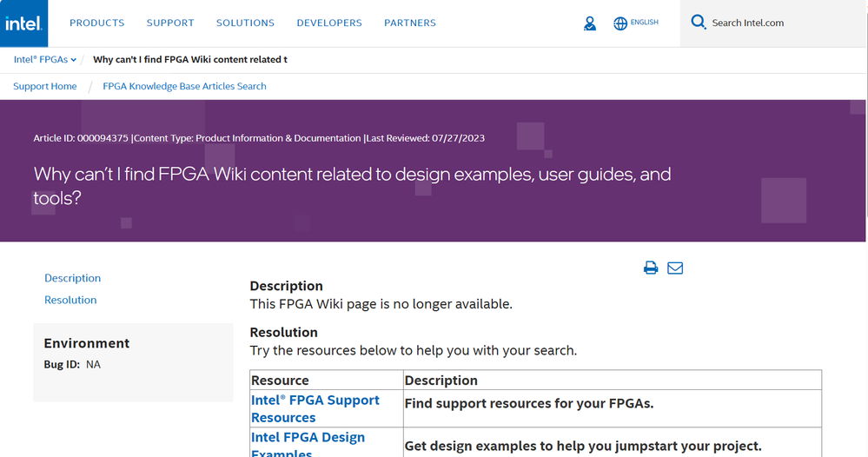The image size is (868, 457).
Task: Jump to the Resolution section link
Action: tap(70, 300)
